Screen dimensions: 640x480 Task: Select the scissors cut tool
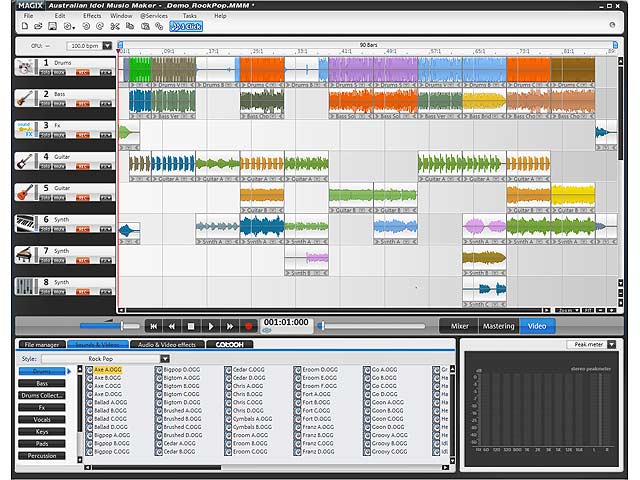115,26
